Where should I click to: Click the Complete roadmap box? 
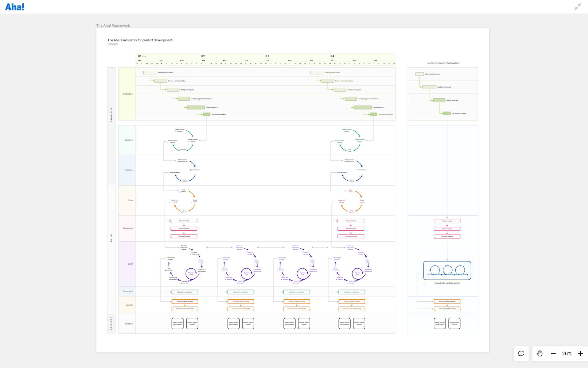pos(184,236)
